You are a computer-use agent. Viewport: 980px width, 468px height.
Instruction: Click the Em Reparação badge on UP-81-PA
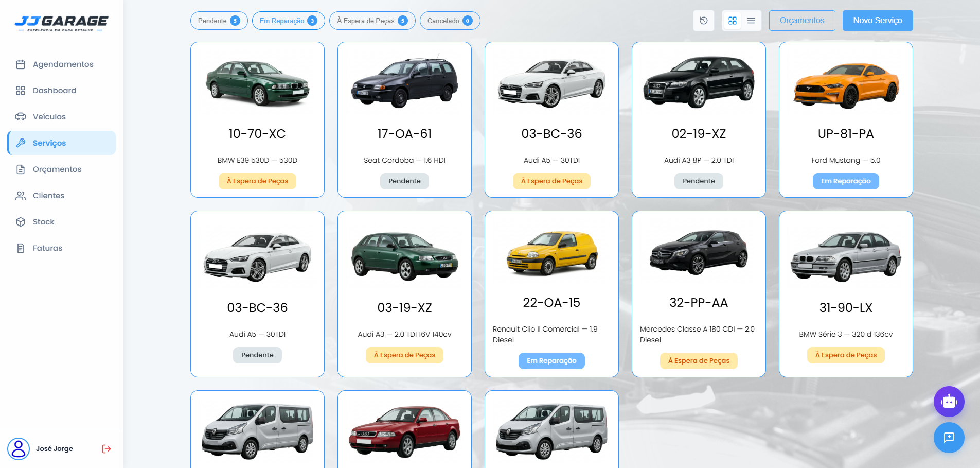846,181
